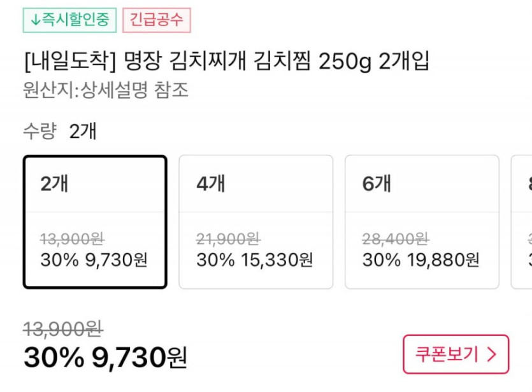Click the 30% 19,880원 price in 6개 card
This screenshot has width=532, height=392.
(x=421, y=260)
